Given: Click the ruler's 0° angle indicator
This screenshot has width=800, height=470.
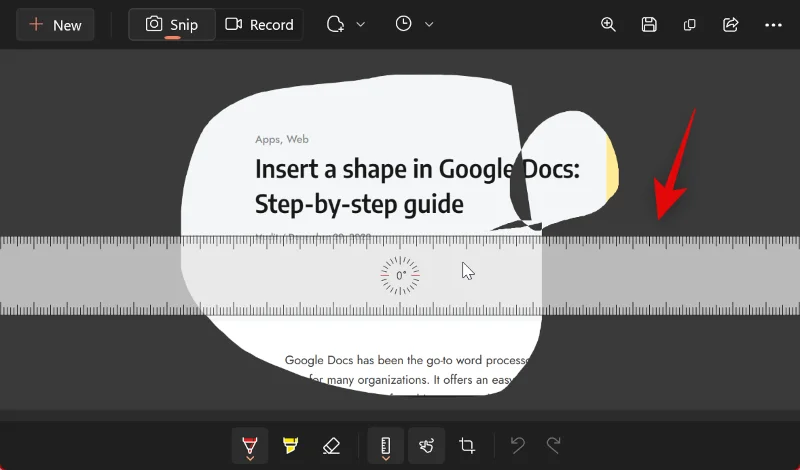Looking at the screenshot, I should pyautogui.click(x=401, y=275).
